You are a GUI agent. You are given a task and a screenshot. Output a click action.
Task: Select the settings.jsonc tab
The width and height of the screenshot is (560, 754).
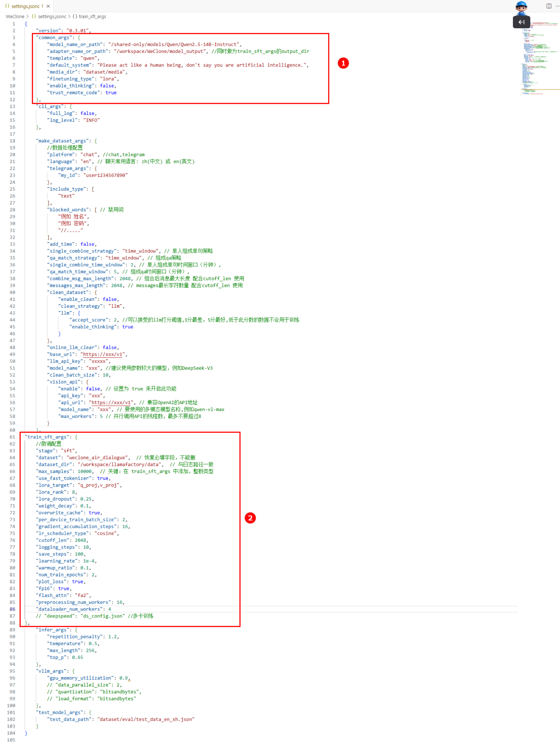tap(26, 6)
